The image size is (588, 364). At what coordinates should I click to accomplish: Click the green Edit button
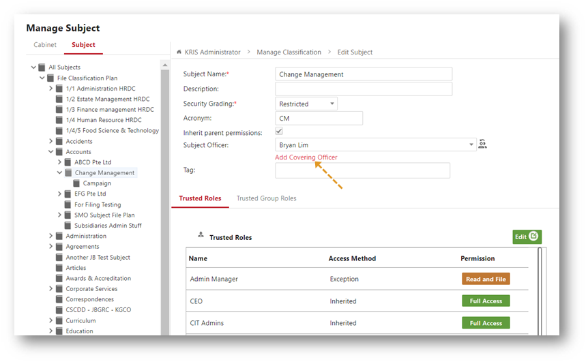(527, 237)
